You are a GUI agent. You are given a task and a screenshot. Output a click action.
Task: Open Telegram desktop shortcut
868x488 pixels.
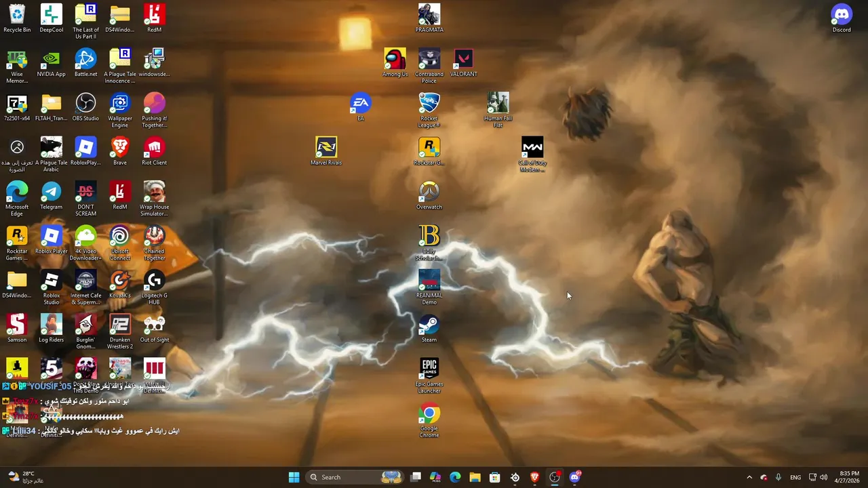tap(52, 196)
